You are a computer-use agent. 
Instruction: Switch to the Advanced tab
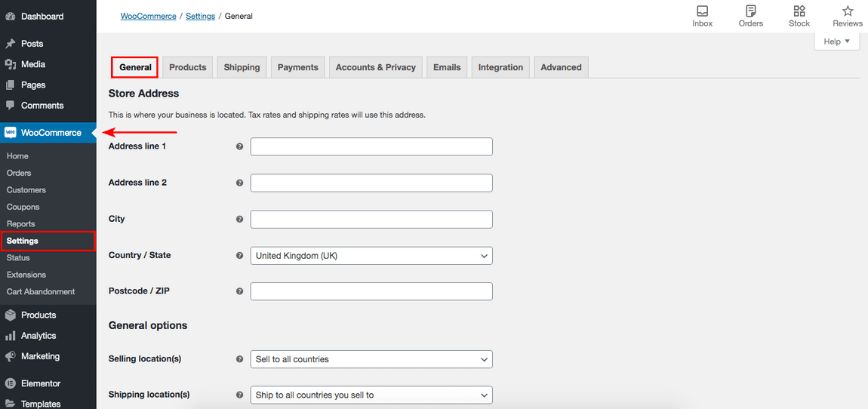point(561,67)
